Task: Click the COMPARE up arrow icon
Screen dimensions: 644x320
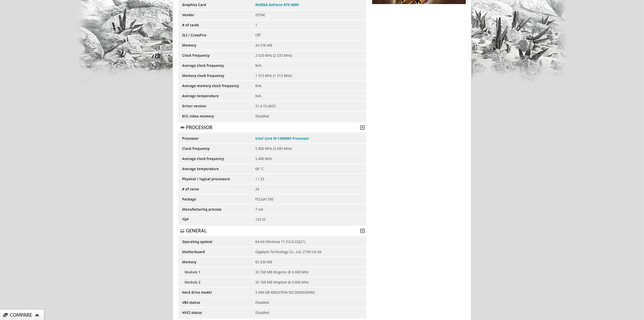Action: (x=37, y=315)
